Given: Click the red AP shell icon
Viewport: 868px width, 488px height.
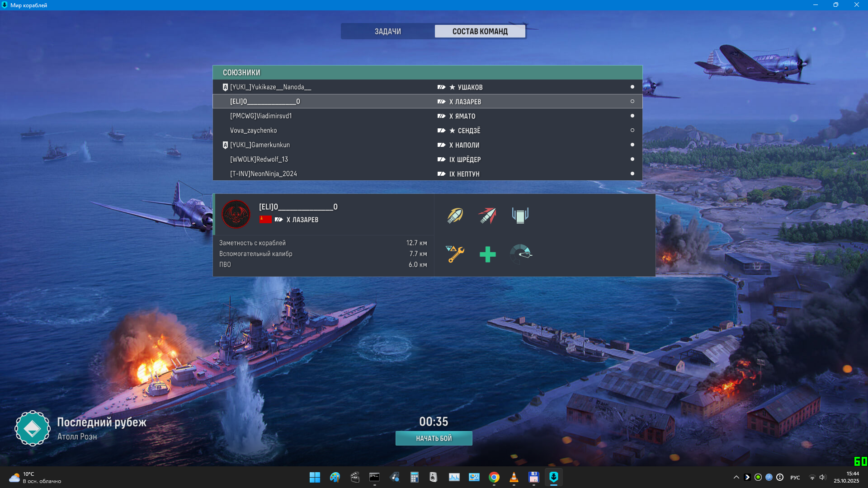Looking at the screenshot, I should (x=487, y=216).
